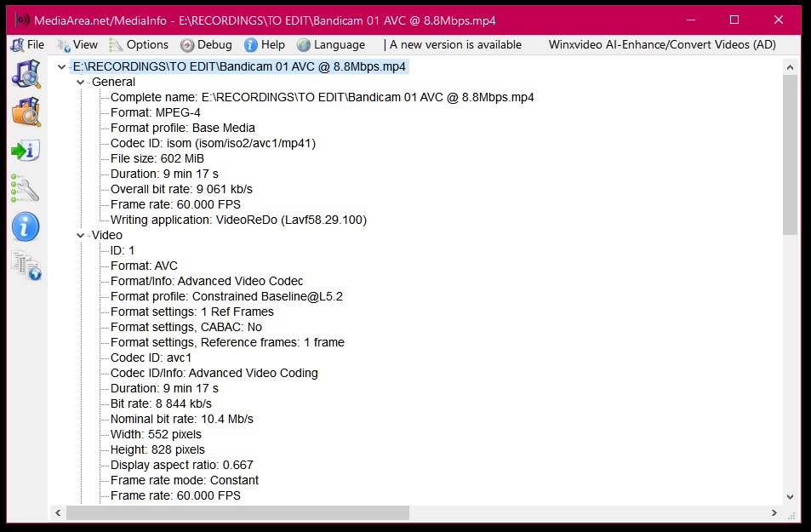
Task: Select 'Format settings: 1 Ref Frames' row
Action: pyautogui.click(x=191, y=312)
